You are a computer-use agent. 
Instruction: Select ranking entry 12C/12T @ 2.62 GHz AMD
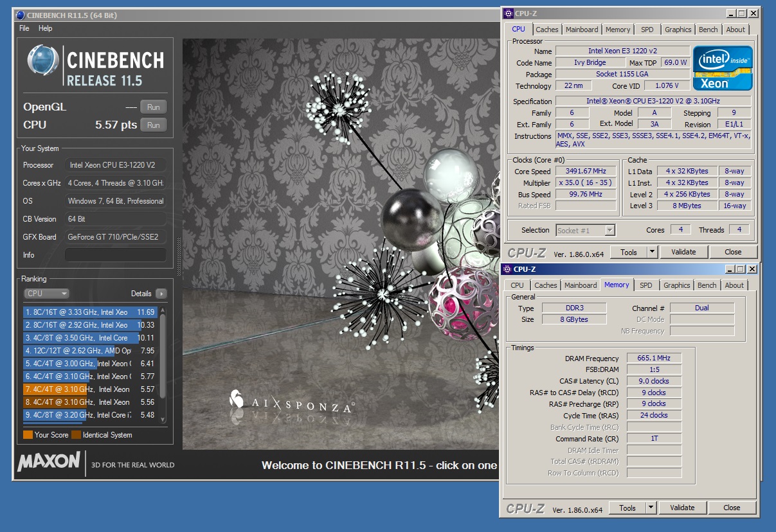coord(90,351)
